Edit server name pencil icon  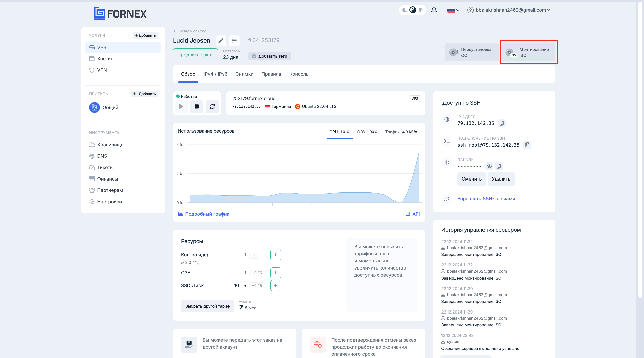click(x=221, y=41)
